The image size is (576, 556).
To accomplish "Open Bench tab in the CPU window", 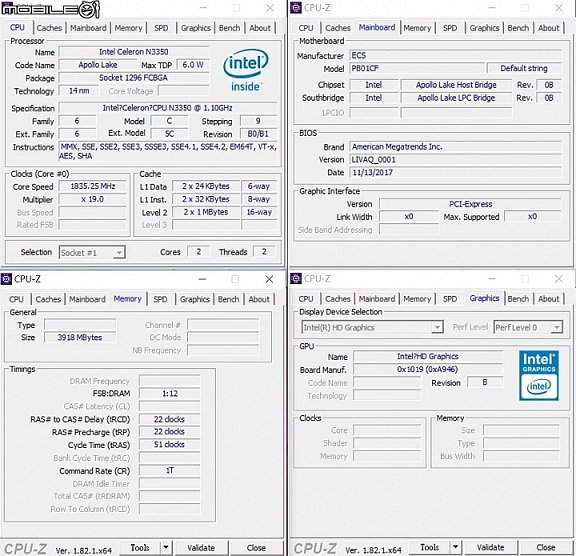I will (x=229, y=28).
